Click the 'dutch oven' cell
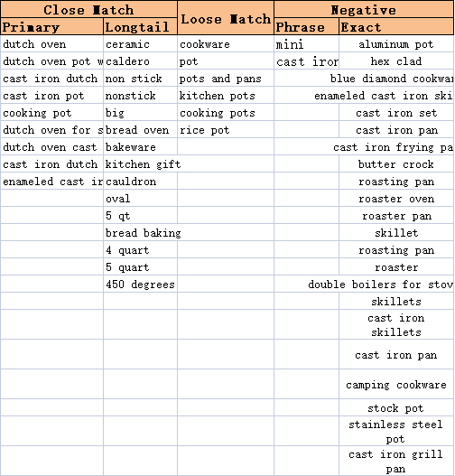This screenshot has height=476, width=455. pos(51,44)
